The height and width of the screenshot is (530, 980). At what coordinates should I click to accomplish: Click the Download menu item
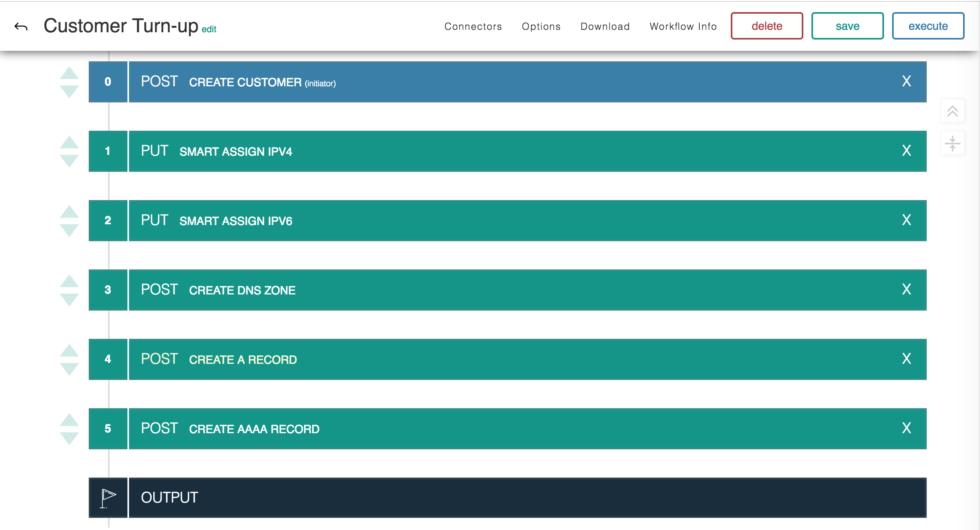[x=605, y=27]
